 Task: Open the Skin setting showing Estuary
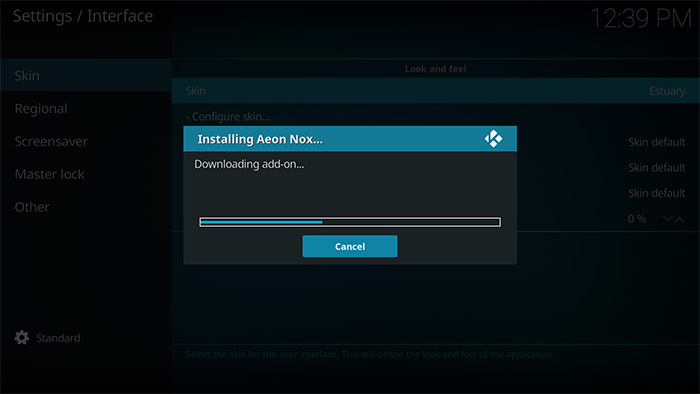coord(435,91)
